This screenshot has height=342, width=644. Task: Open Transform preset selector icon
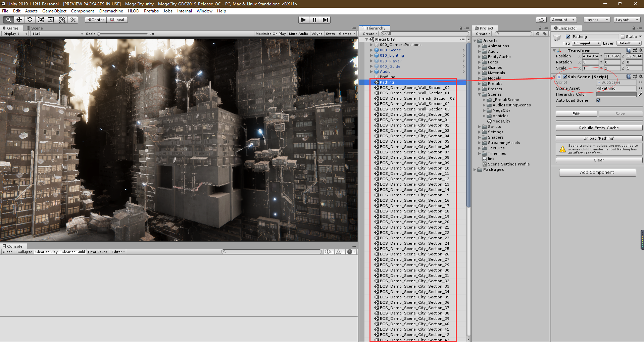tap(635, 50)
